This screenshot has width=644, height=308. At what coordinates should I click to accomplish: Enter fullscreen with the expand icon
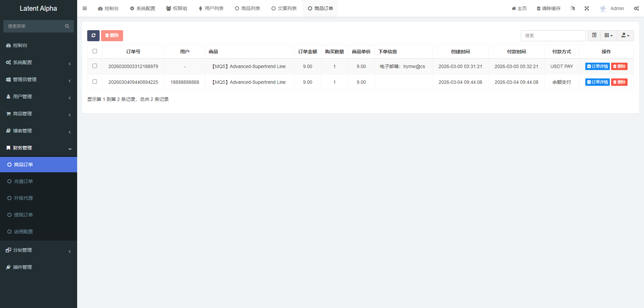(587, 8)
